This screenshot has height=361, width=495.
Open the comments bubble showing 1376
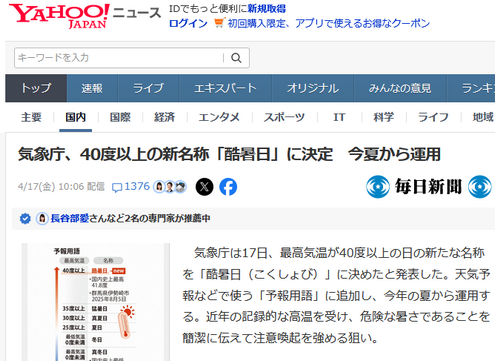[x=131, y=187]
